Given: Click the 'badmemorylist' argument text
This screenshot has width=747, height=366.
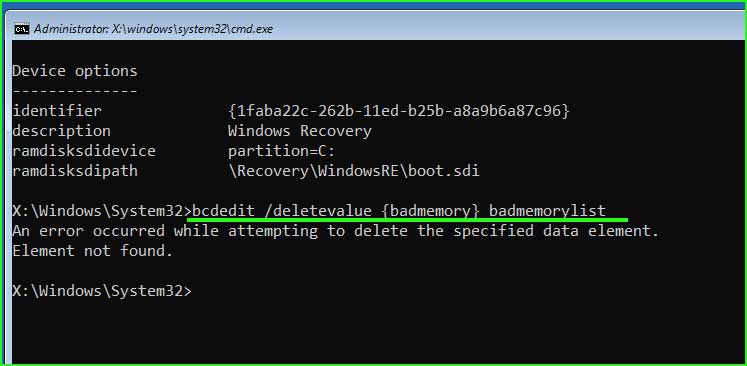Looking at the screenshot, I should coord(547,211).
